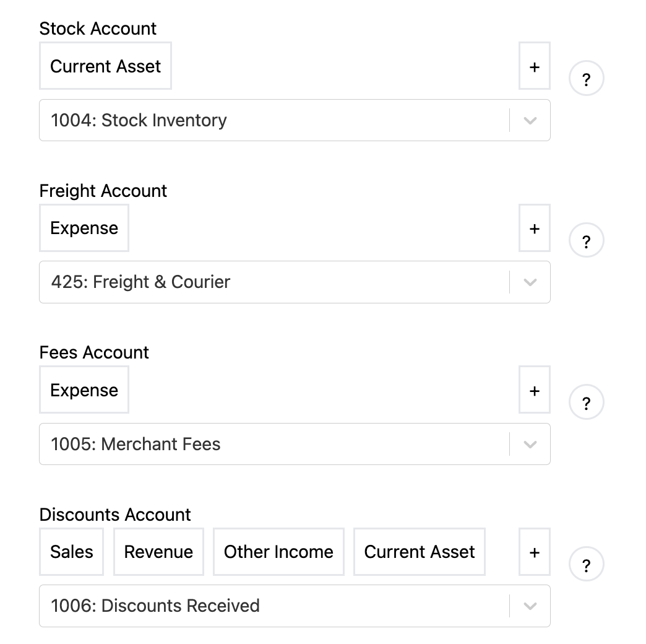Image resolution: width=646 pixels, height=644 pixels.
Task: Open the help icon beside Stock Account
Action: (586, 79)
